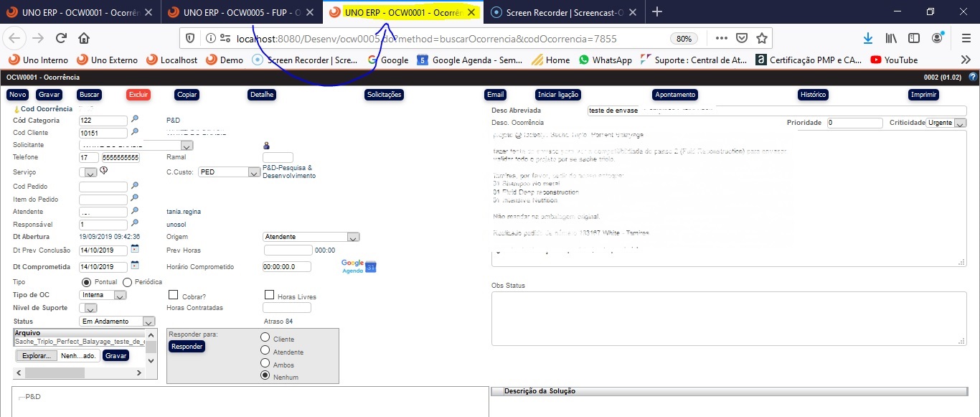The width and height of the screenshot is (980, 417).
Task: Open the Criticidade dropdown
Action: pos(960,123)
